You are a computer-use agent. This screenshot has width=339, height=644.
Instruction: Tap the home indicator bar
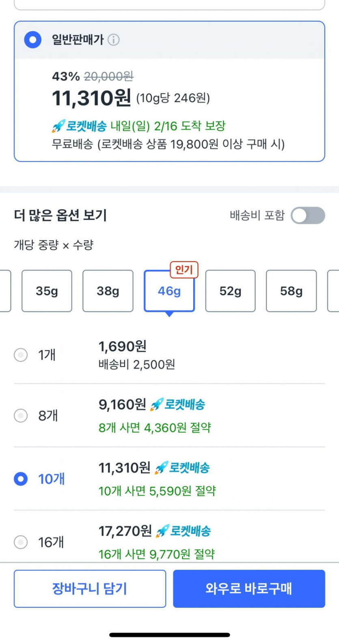point(170,635)
